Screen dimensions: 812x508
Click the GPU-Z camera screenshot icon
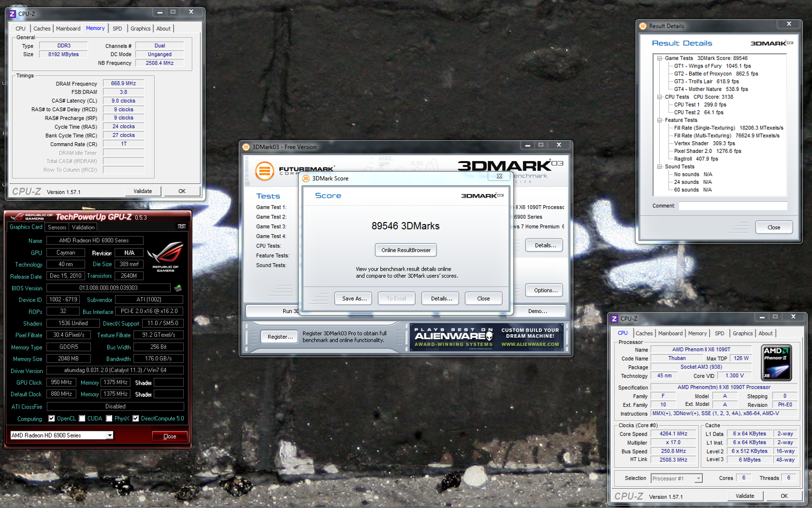[x=182, y=227]
